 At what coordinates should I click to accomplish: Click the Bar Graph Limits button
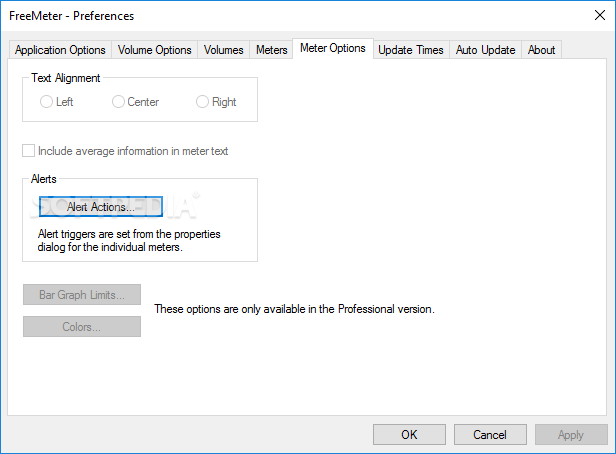[x=82, y=295]
